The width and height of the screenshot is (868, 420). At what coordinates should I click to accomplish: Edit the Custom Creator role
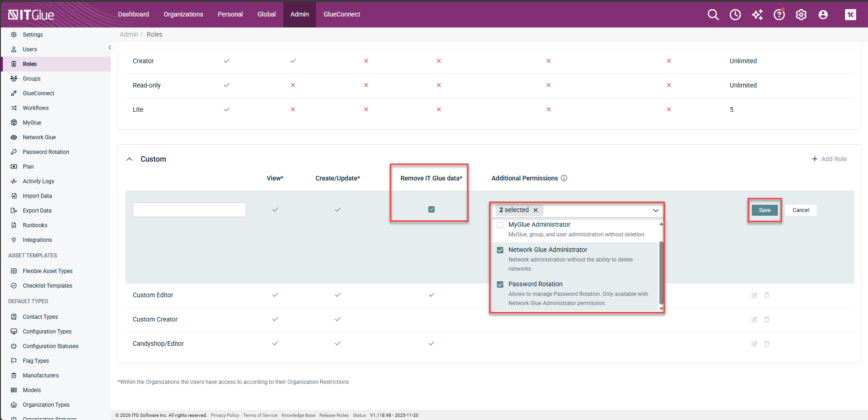coord(754,320)
